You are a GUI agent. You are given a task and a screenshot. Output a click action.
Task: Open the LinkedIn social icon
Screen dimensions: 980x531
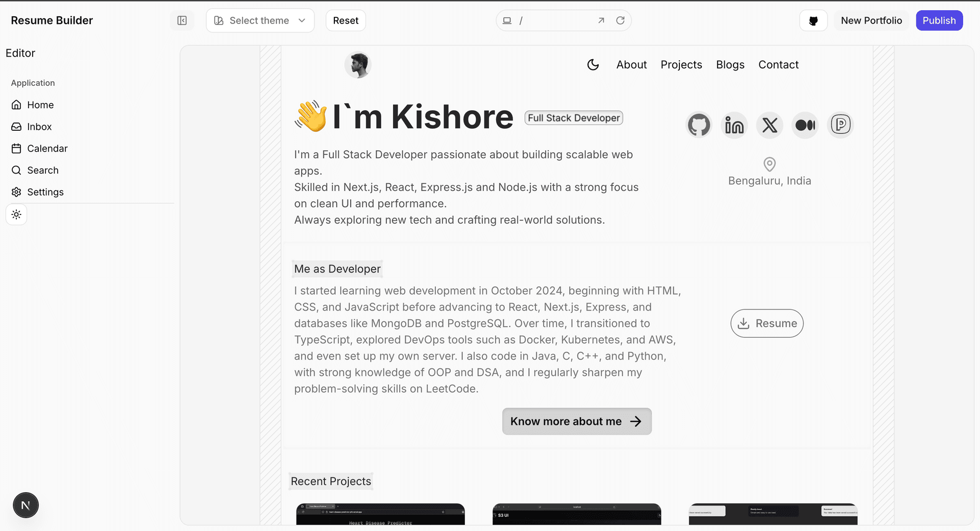(734, 125)
